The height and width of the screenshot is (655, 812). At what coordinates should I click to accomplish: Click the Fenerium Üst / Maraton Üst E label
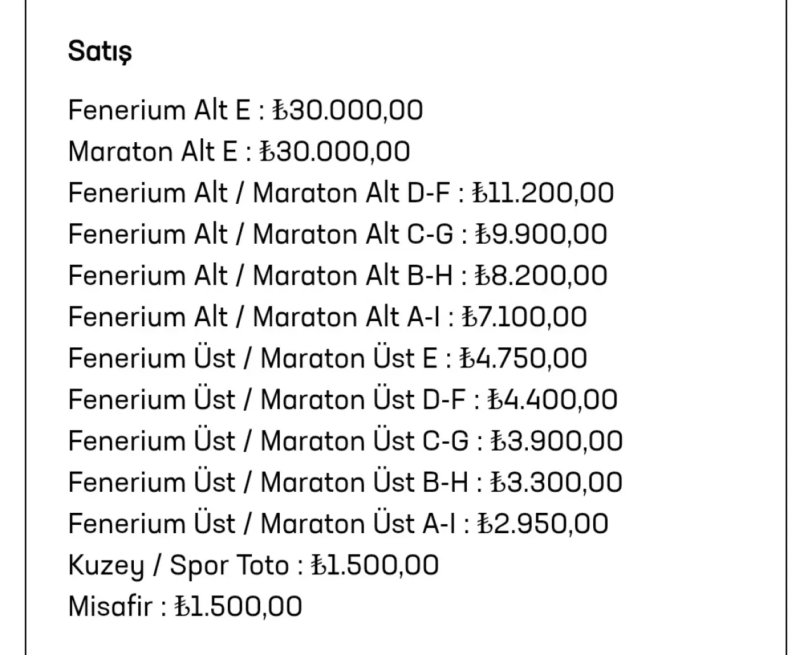pos(252,359)
